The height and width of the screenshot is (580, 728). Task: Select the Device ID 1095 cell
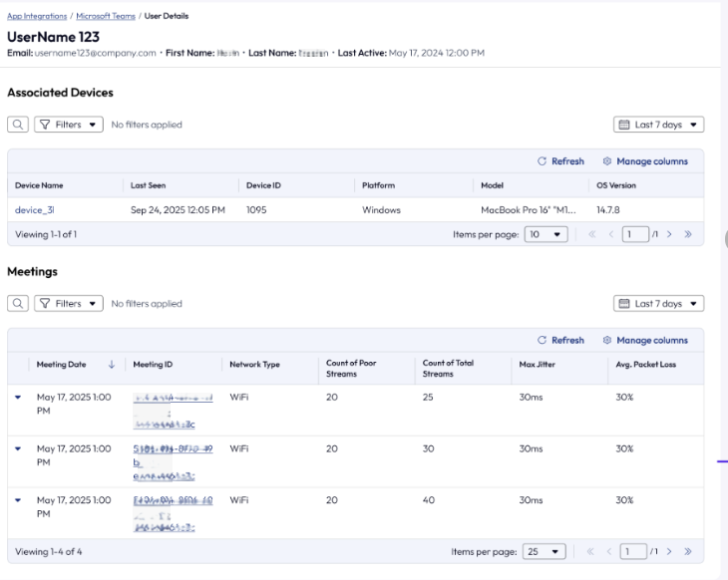click(x=256, y=209)
